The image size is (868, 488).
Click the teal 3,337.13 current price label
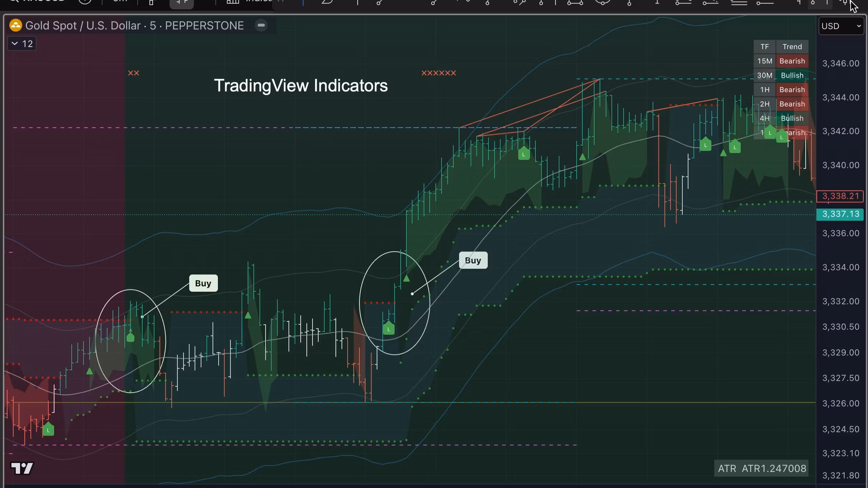click(x=840, y=214)
